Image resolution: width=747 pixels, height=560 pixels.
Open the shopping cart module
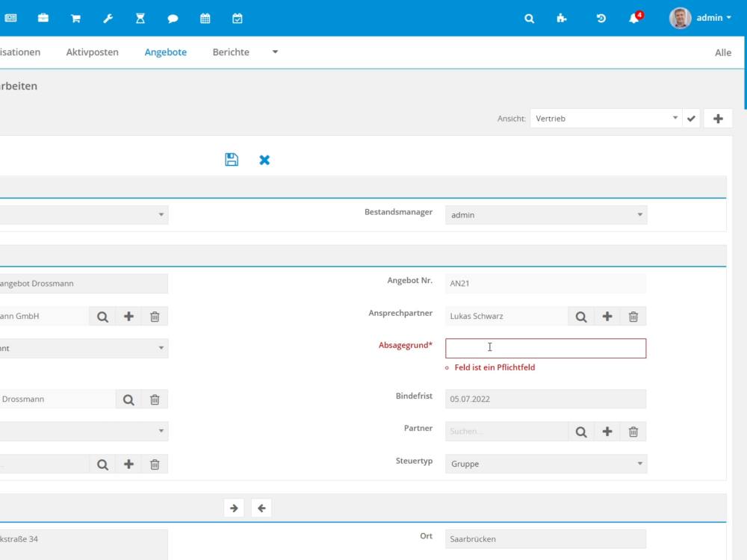[75, 18]
